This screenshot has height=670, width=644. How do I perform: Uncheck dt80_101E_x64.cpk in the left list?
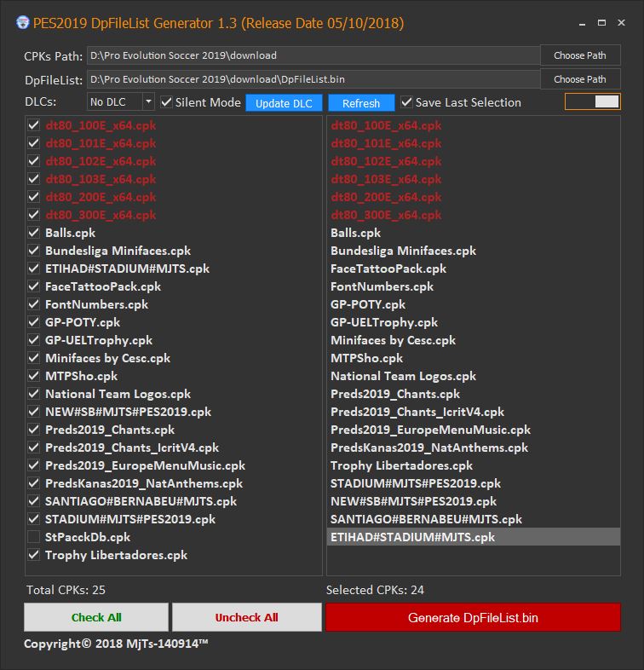pyautogui.click(x=34, y=143)
